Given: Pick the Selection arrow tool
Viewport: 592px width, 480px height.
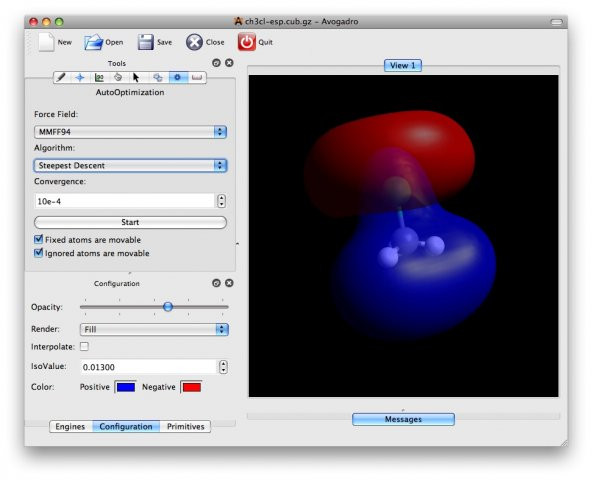Looking at the screenshot, I should (x=136, y=77).
